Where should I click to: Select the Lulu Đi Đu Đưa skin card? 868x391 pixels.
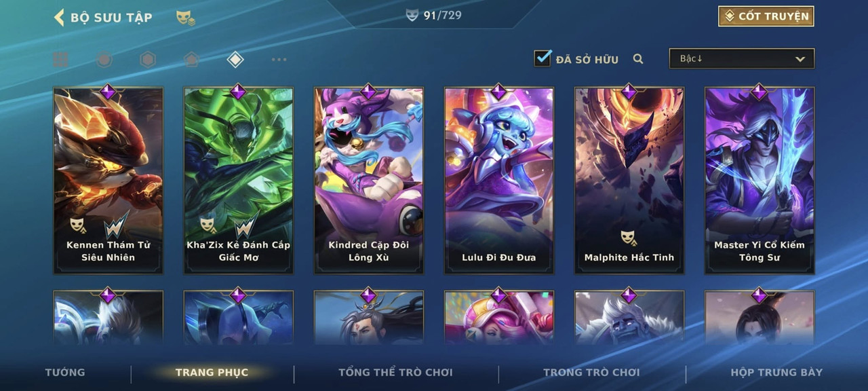[499, 181]
